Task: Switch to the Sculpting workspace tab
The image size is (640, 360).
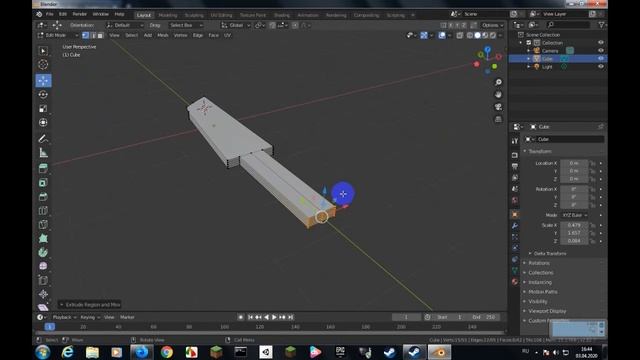Action: (194, 15)
